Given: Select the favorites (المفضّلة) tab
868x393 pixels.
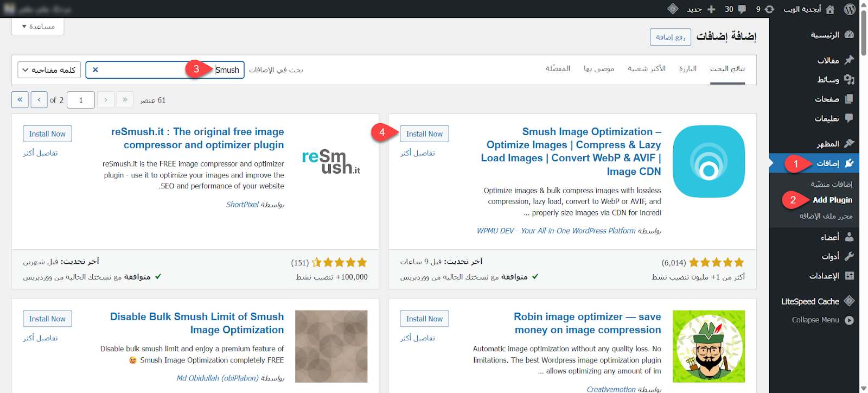Looking at the screenshot, I should click(x=558, y=68).
